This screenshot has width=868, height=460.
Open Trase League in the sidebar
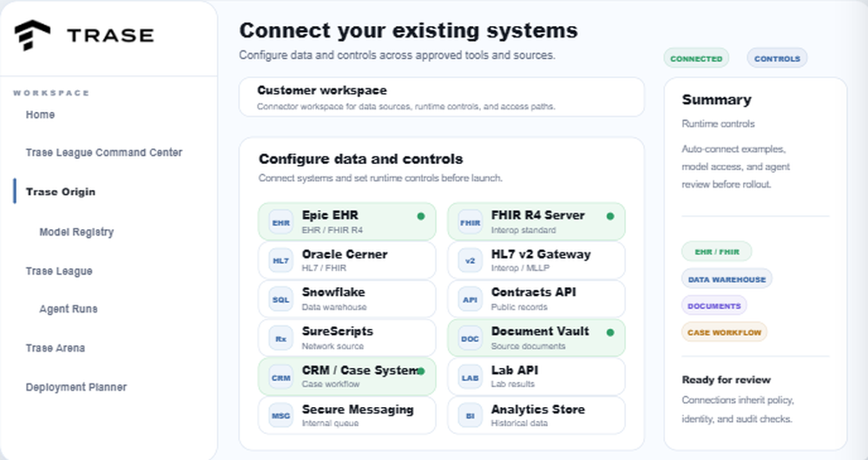point(59,271)
